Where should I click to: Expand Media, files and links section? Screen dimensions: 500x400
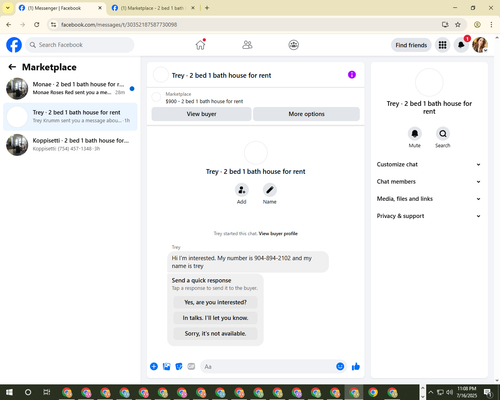tap(429, 199)
